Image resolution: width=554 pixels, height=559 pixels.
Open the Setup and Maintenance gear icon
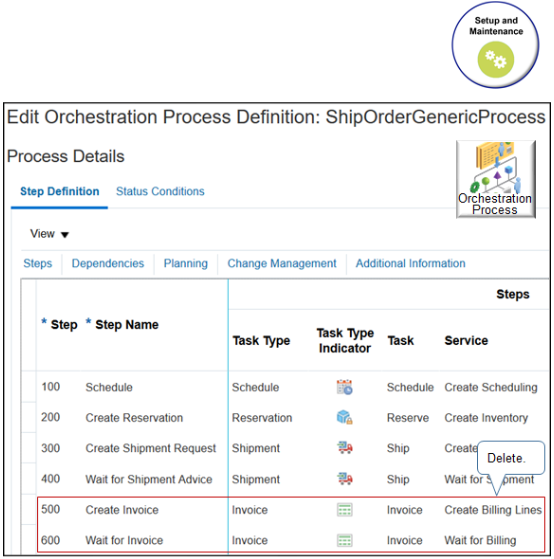coord(496,59)
